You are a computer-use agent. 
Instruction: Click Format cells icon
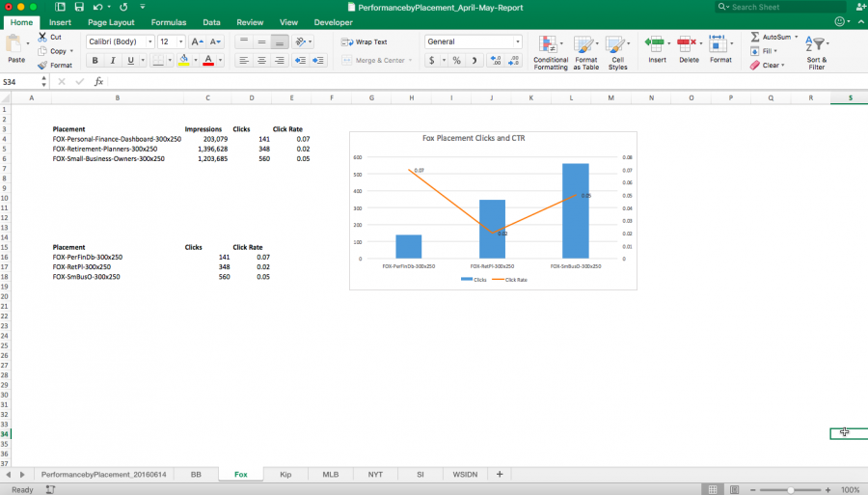(x=718, y=42)
